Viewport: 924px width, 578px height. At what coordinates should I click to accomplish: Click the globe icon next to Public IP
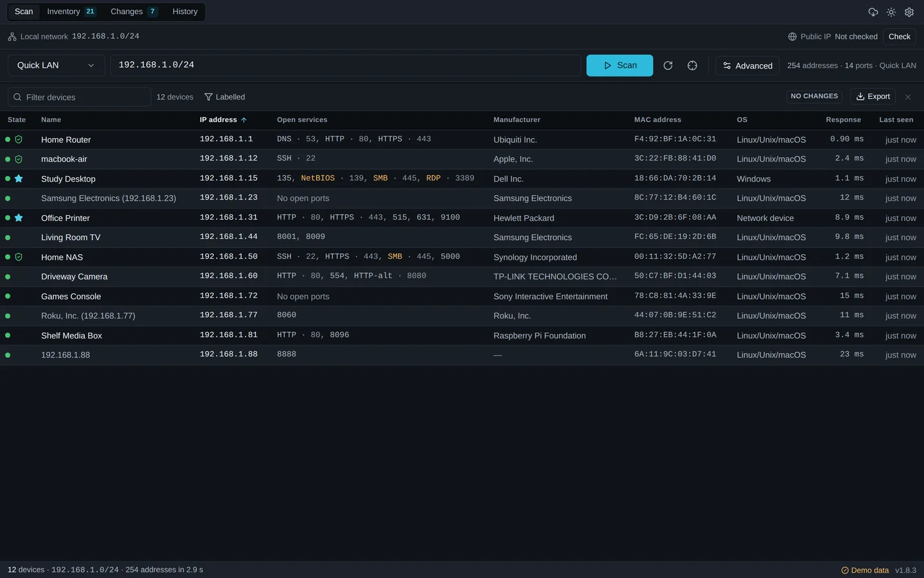[792, 37]
